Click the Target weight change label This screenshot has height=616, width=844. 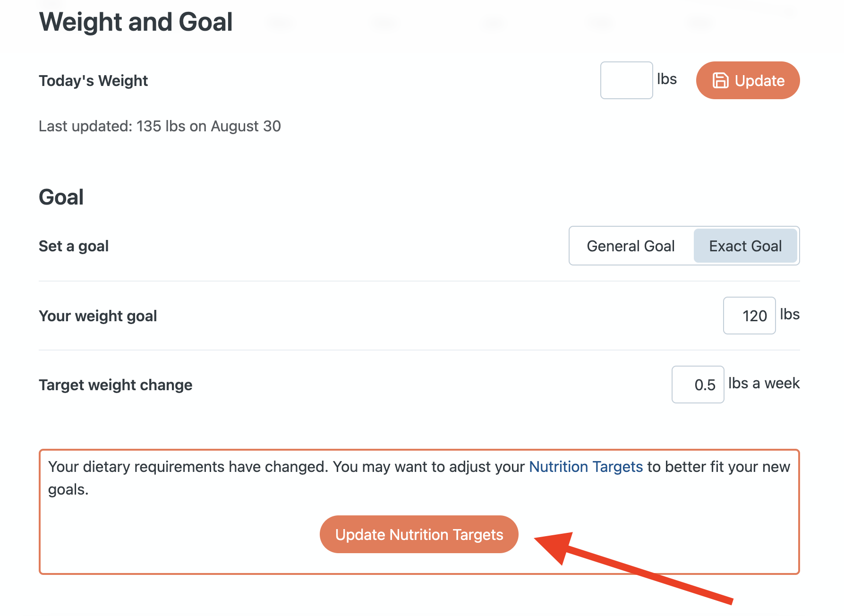click(116, 385)
